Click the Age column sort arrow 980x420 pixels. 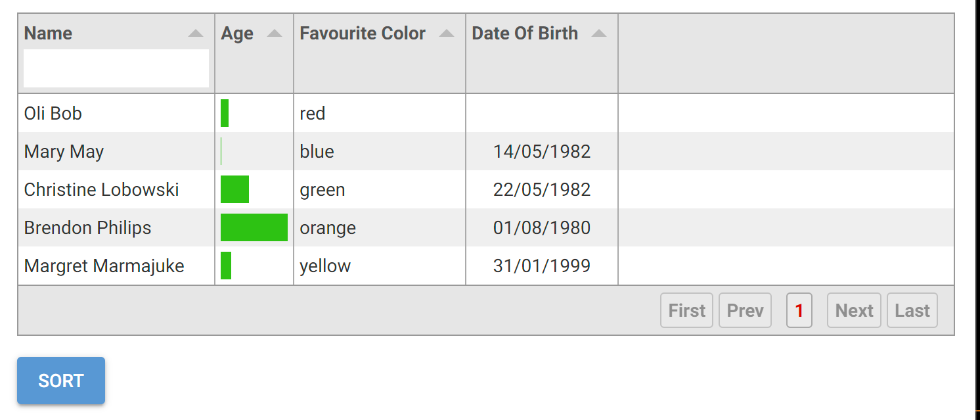pyautogui.click(x=275, y=34)
